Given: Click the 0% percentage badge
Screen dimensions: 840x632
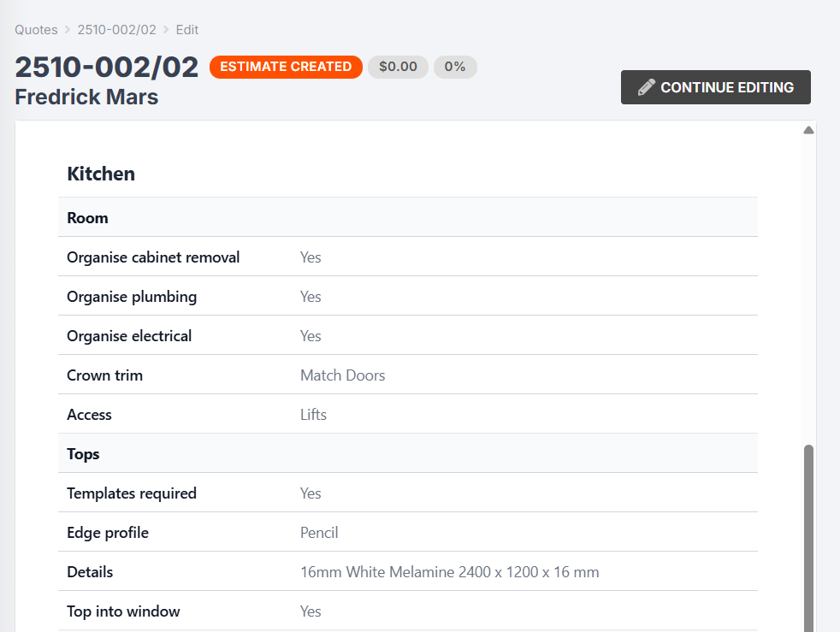Looking at the screenshot, I should (x=455, y=67).
